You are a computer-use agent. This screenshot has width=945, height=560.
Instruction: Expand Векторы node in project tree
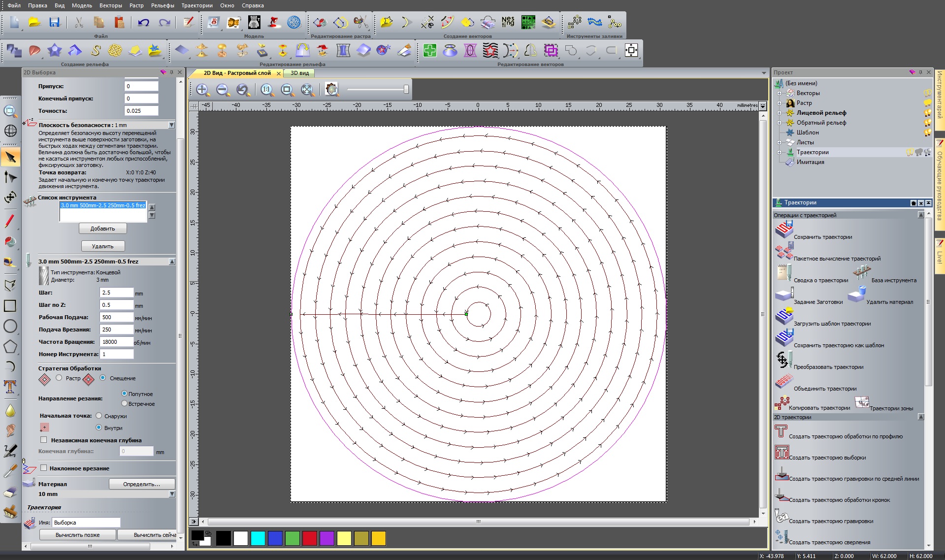point(779,93)
